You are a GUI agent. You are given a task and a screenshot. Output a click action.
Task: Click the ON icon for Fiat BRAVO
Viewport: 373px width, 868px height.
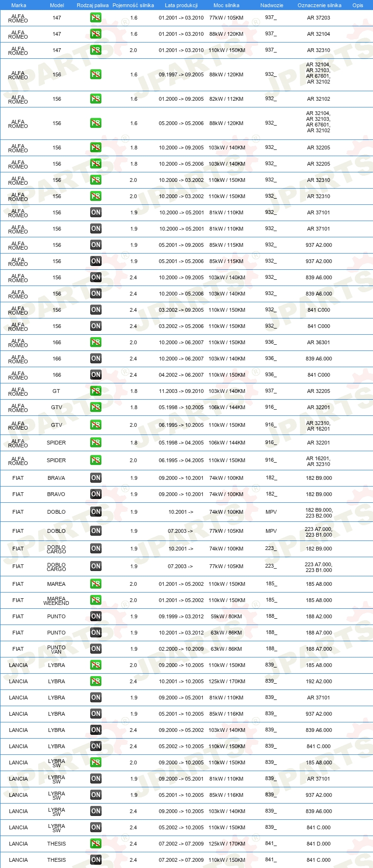(x=96, y=494)
